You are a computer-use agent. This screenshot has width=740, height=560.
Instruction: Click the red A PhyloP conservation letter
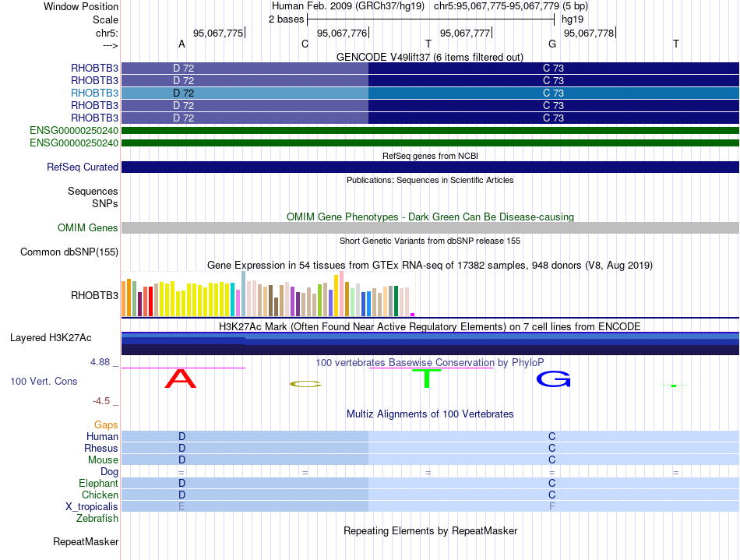point(181,379)
